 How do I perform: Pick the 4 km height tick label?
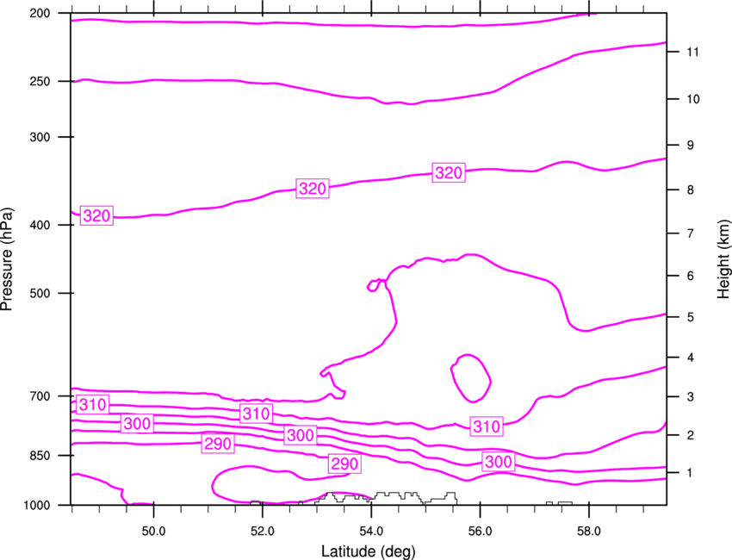[x=691, y=358]
